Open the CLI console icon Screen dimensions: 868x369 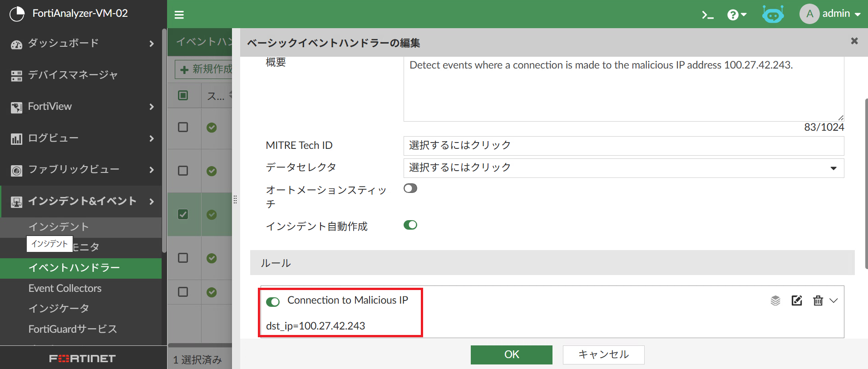point(707,15)
